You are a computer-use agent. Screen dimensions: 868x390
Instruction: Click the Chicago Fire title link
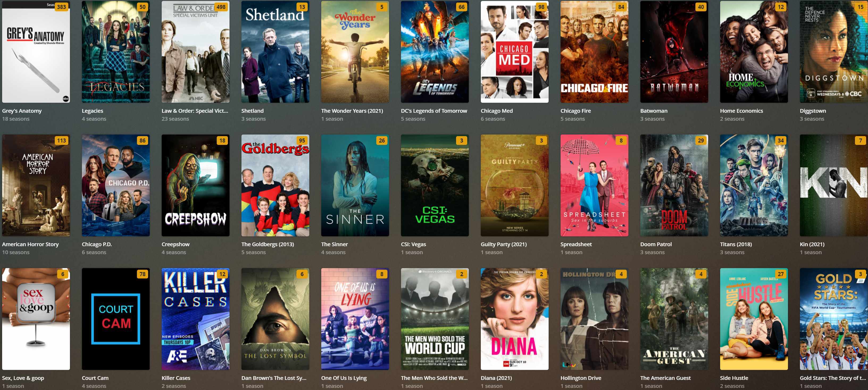click(x=575, y=111)
